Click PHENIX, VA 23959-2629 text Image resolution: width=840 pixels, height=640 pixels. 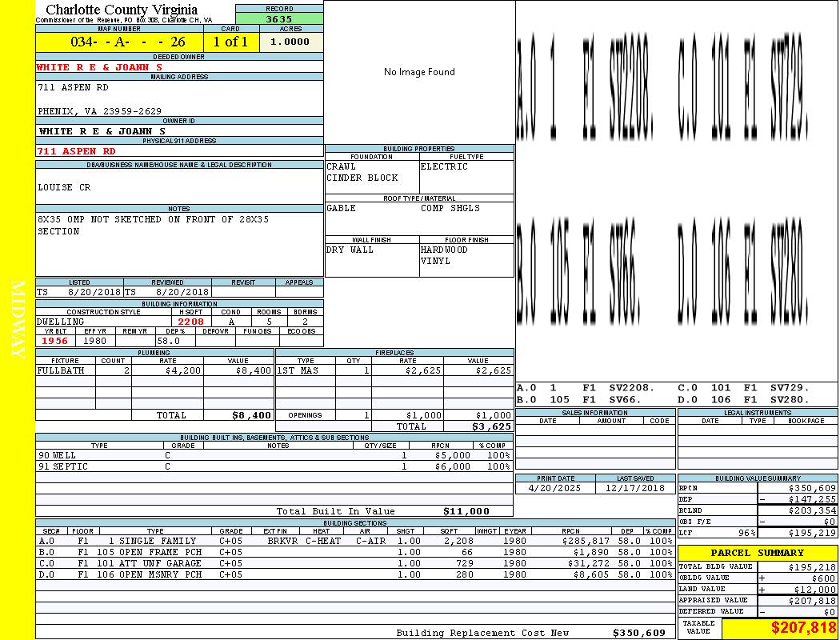click(x=100, y=111)
